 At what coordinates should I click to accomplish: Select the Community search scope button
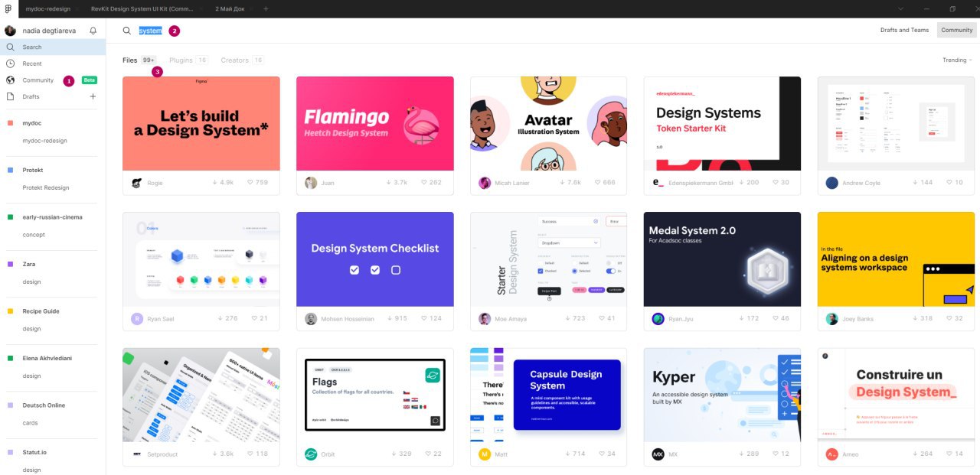(x=957, y=31)
